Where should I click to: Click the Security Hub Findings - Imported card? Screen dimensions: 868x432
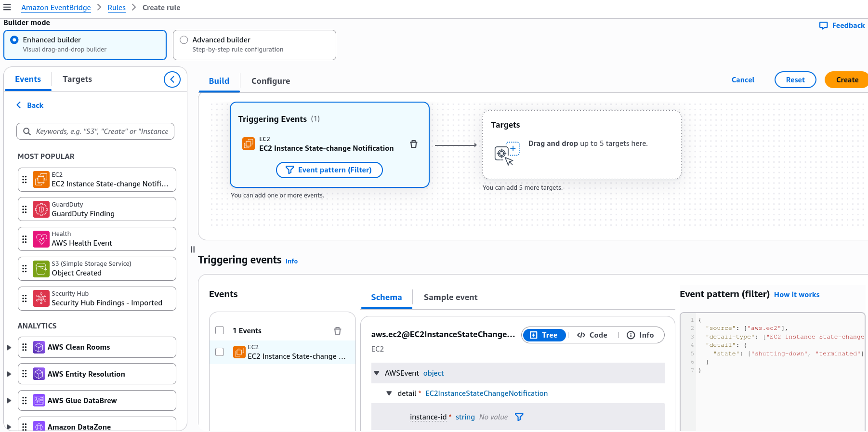pos(97,299)
